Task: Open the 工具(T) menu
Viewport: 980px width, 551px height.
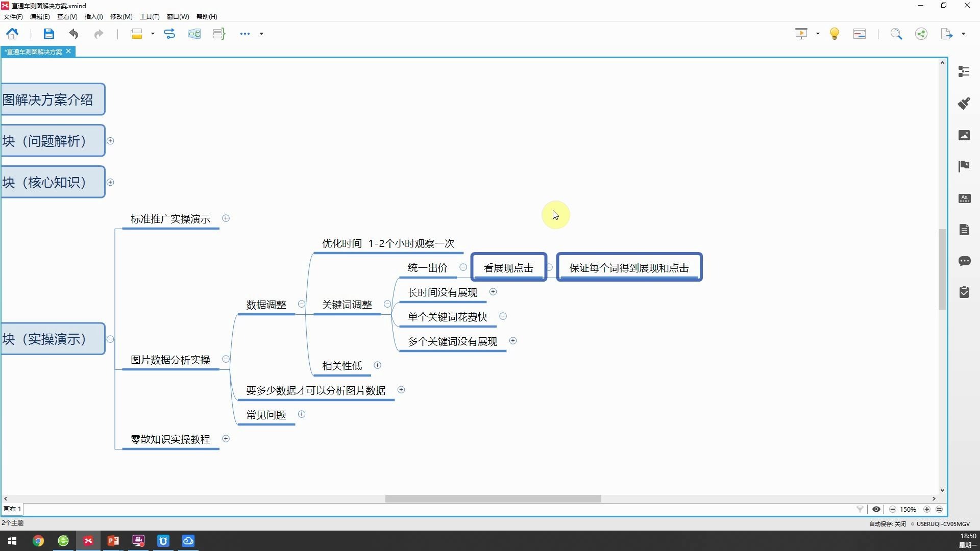Action: [149, 16]
